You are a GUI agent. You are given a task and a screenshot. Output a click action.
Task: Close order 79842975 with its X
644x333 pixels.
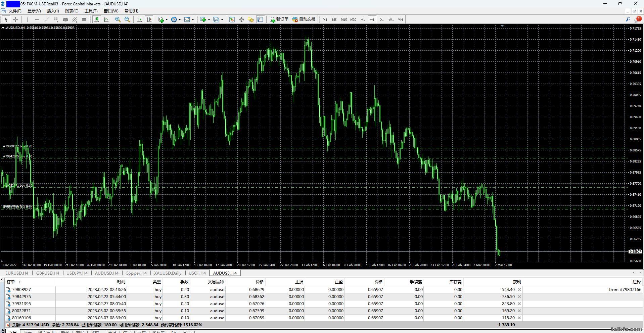coord(519,297)
